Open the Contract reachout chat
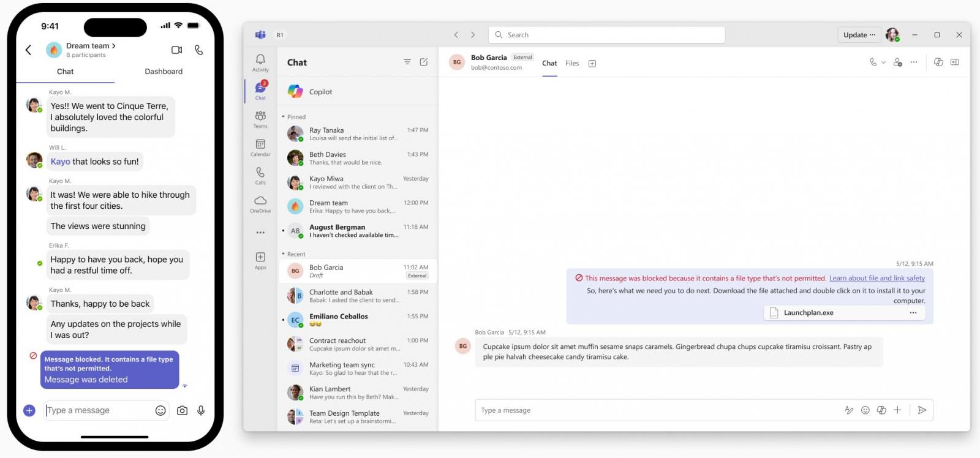 (358, 344)
